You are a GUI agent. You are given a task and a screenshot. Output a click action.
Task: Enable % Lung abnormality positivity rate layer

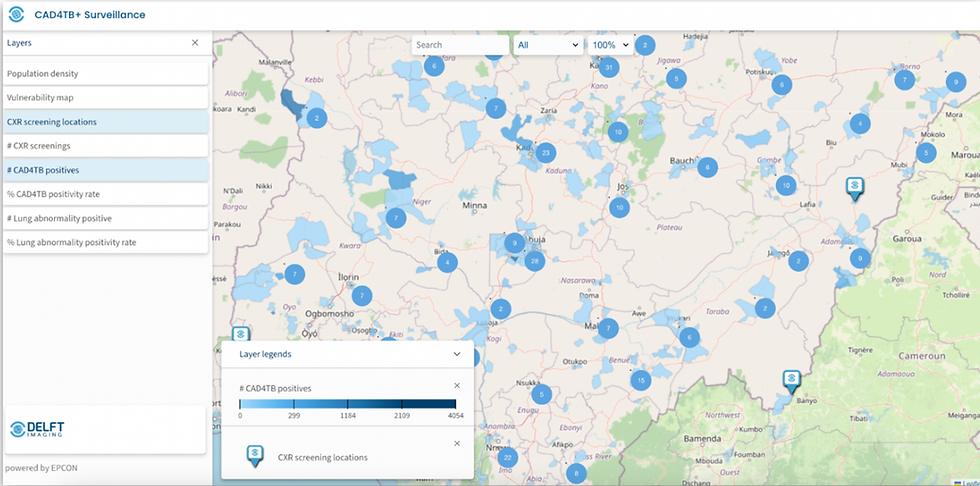tap(106, 242)
